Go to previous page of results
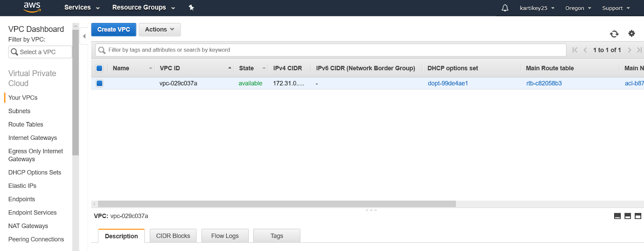 pyautogui.click(x=585, y=50)
